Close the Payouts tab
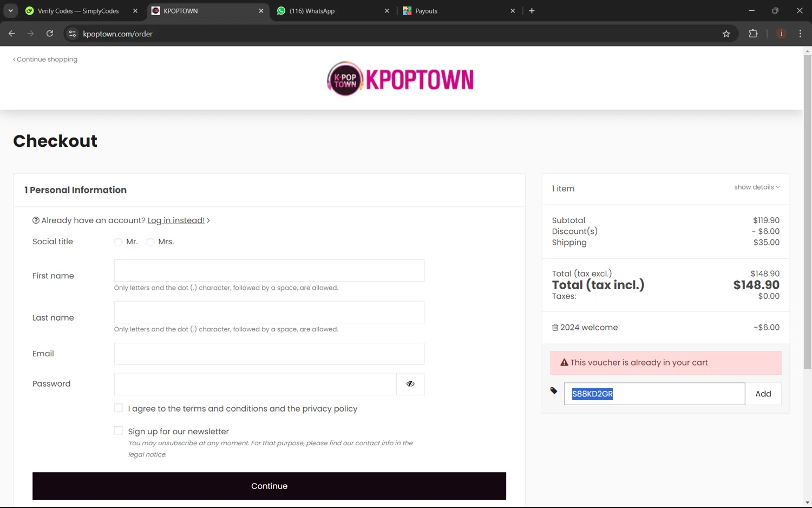Viewport: 812px width, 508px height. click(x=513, y=11)
